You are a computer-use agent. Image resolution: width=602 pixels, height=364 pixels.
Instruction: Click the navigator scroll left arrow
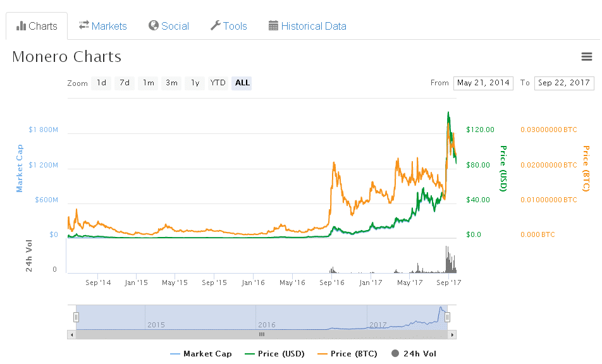click(72, 335)
